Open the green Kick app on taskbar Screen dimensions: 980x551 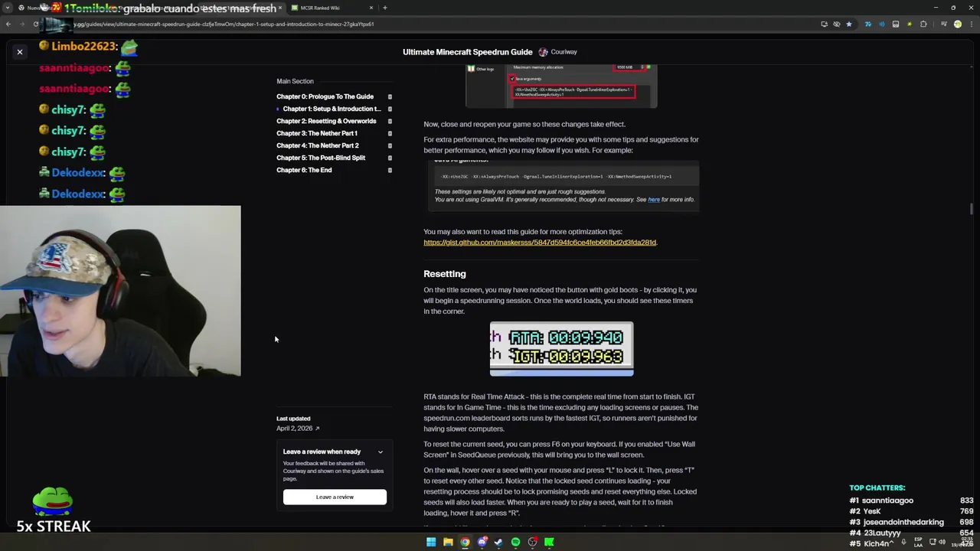549,542
